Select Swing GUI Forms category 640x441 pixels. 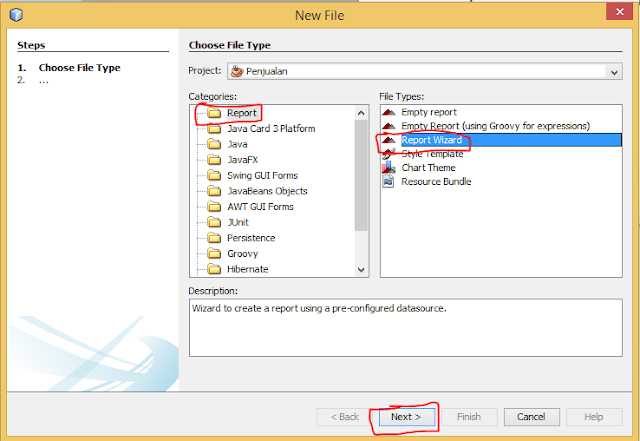point(262,176)
